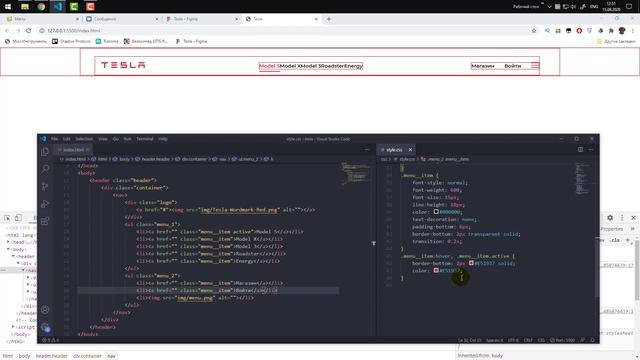640x360 pixels.
Task: Open Chrome from the Windows taskbar
Action: click(x=41, y=7)
